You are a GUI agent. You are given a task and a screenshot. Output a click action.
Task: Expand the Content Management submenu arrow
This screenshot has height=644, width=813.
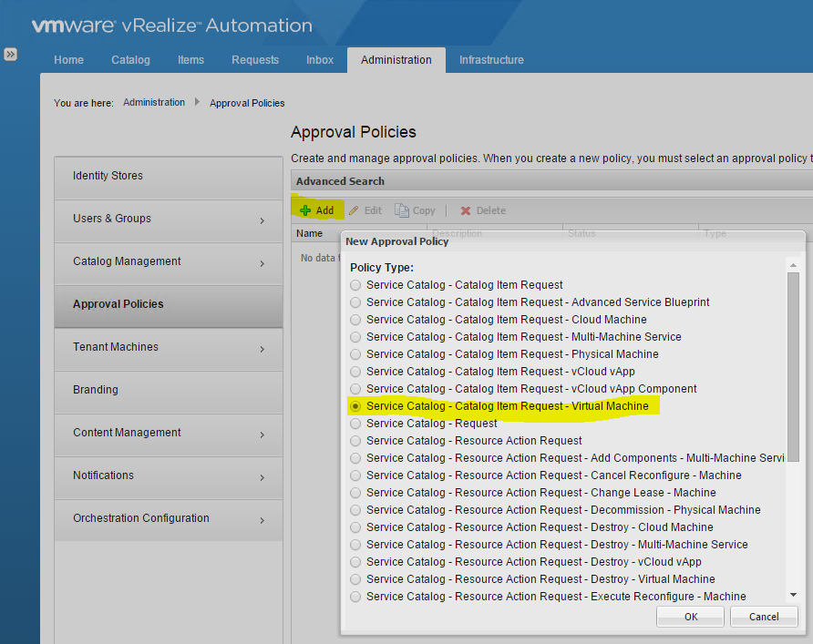point(262,434)
